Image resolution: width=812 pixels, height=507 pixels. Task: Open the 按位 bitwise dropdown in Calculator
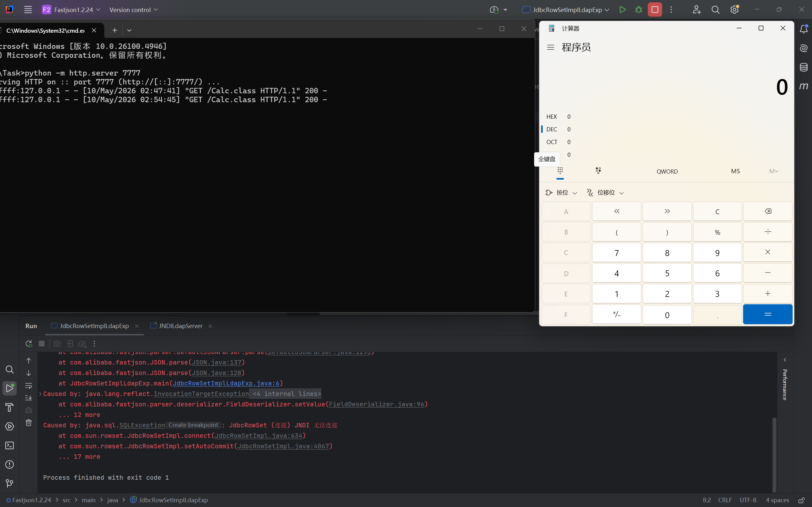(561, 193)
